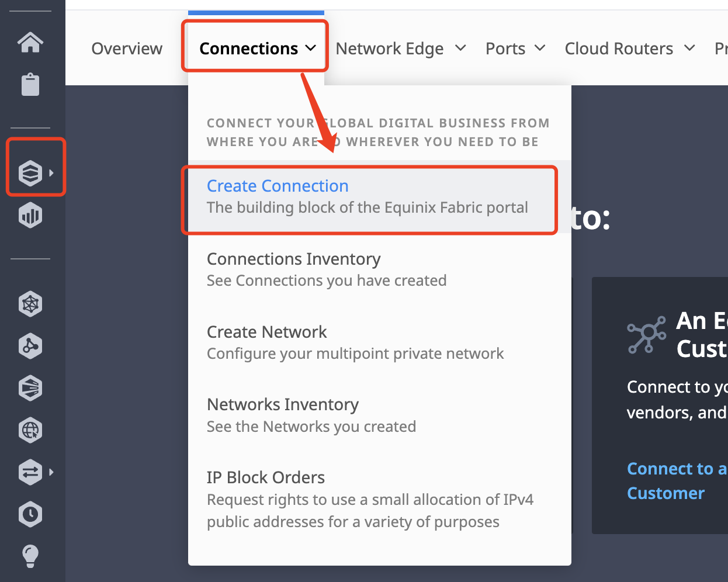Choose Create Connection from menu
Screen dimensions: 728x582
pos(368,196)
